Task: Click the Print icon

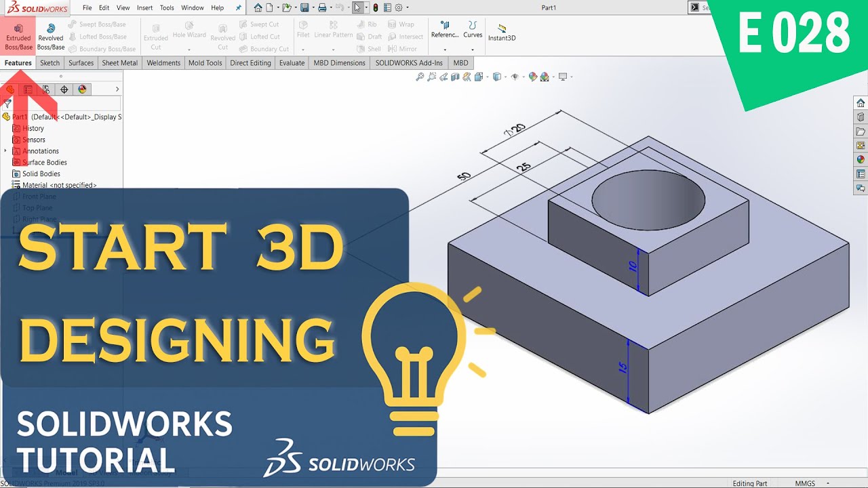Action: pyautogui.click(x=322, y=8)
